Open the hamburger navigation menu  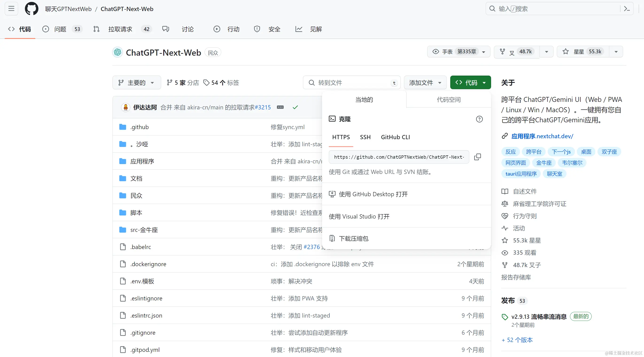point(11,9)
